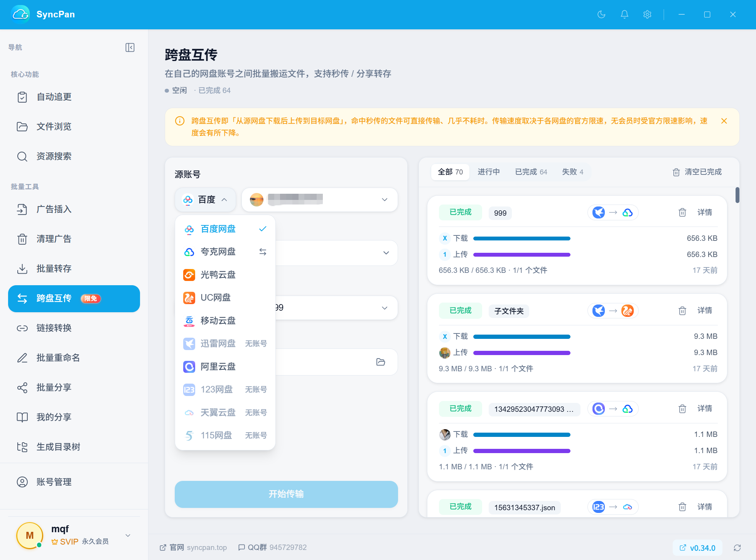Switch to 已完成 64 tab
The image size is (756, 560).
point(531,172)
